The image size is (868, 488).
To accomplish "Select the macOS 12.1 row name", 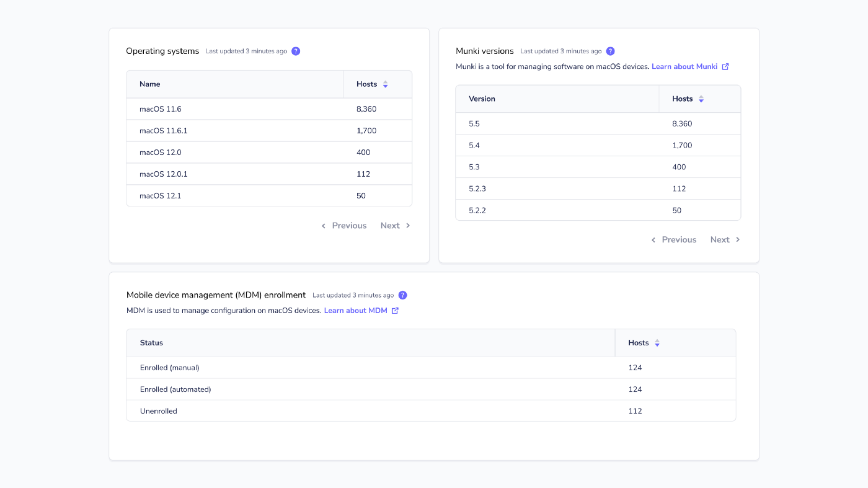I will pos(160,196).
